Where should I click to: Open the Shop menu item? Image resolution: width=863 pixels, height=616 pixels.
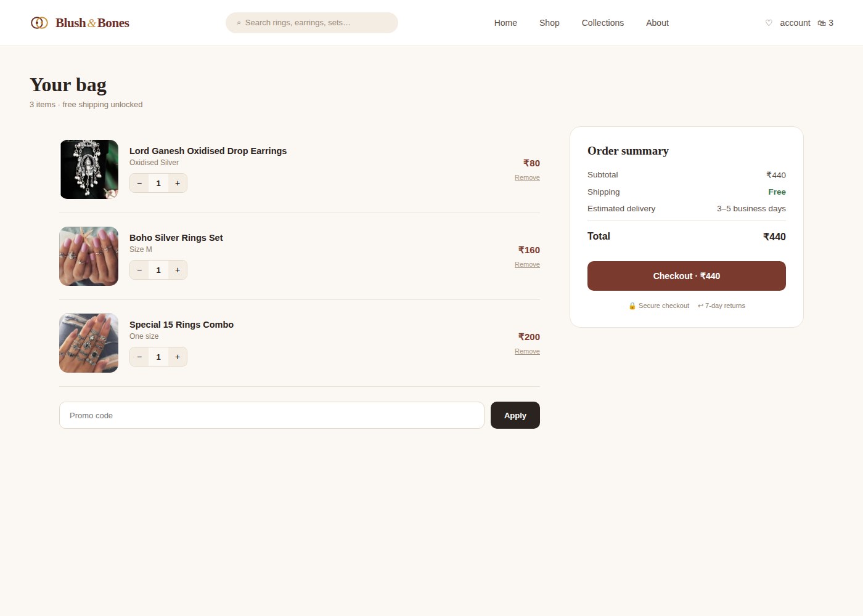pyautogui.click(x=549, y=23)
